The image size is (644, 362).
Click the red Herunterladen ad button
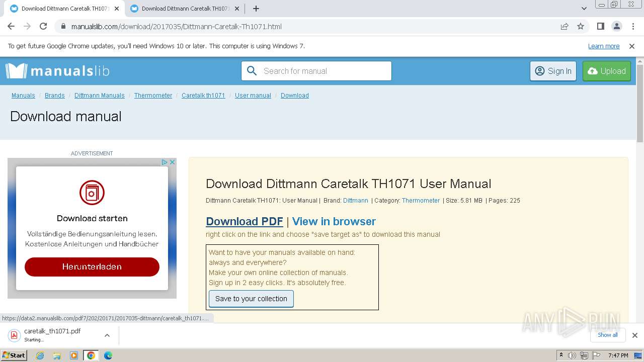tap(92, 266)
